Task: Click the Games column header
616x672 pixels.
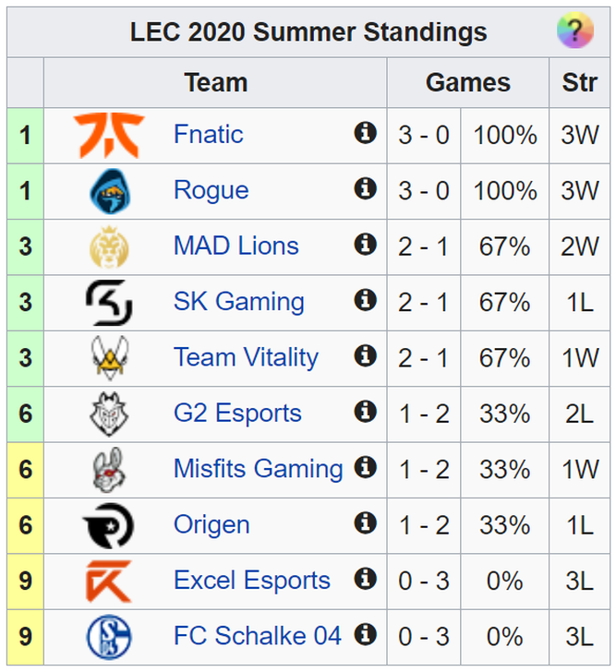Action: pos(467,82)
